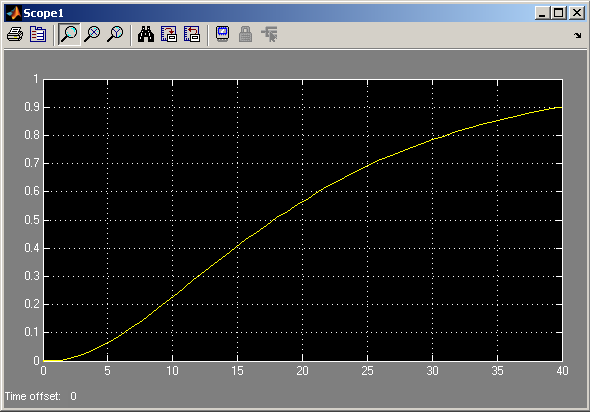Click x-axis label 10

pyautogui.click(x=172, y=371)
